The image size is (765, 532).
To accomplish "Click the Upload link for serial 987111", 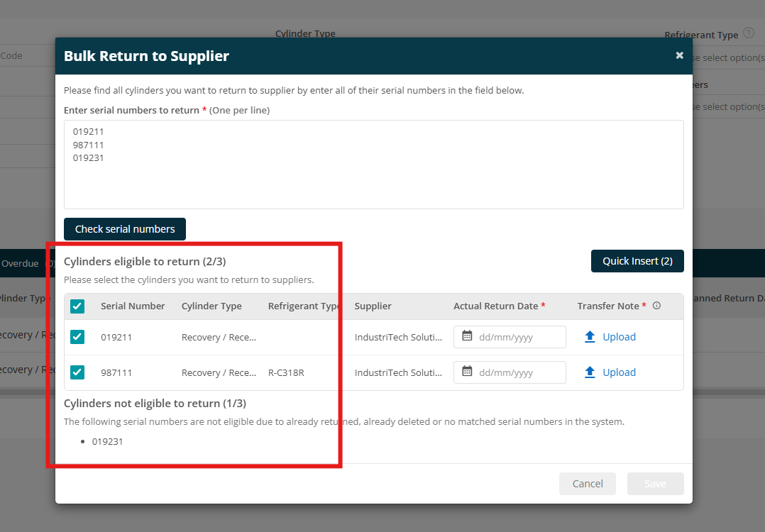I will click(x=619, y=372).
